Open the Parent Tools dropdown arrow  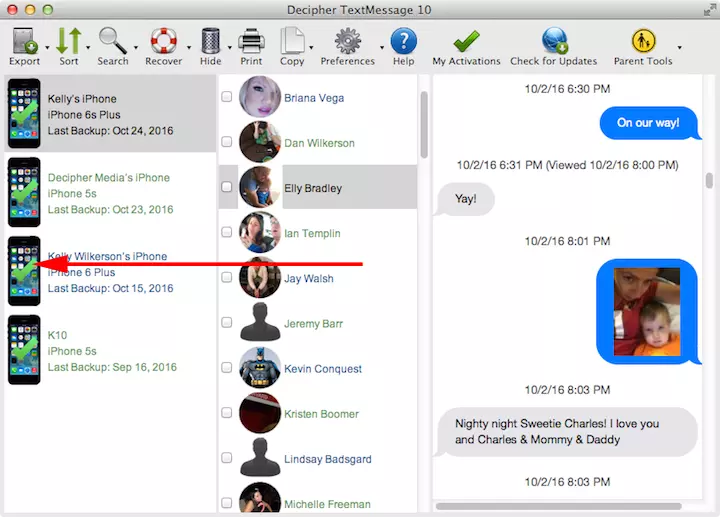click(x=680, y=47)
